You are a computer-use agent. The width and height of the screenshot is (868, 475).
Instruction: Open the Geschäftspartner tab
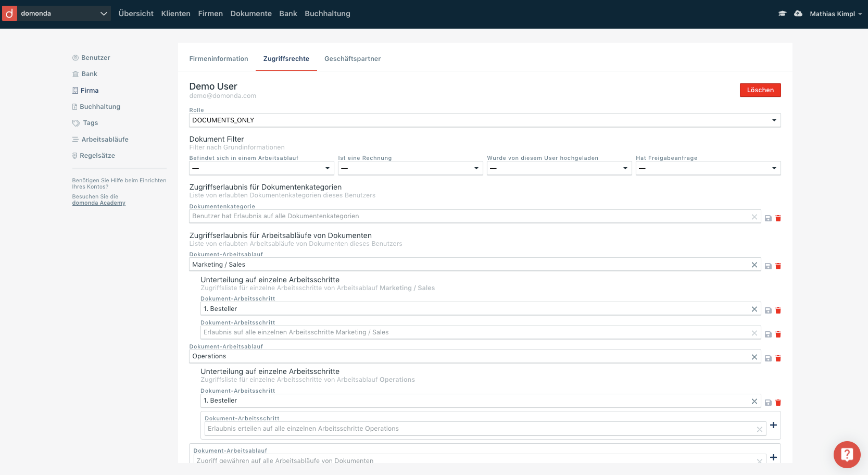coord(353,59)
